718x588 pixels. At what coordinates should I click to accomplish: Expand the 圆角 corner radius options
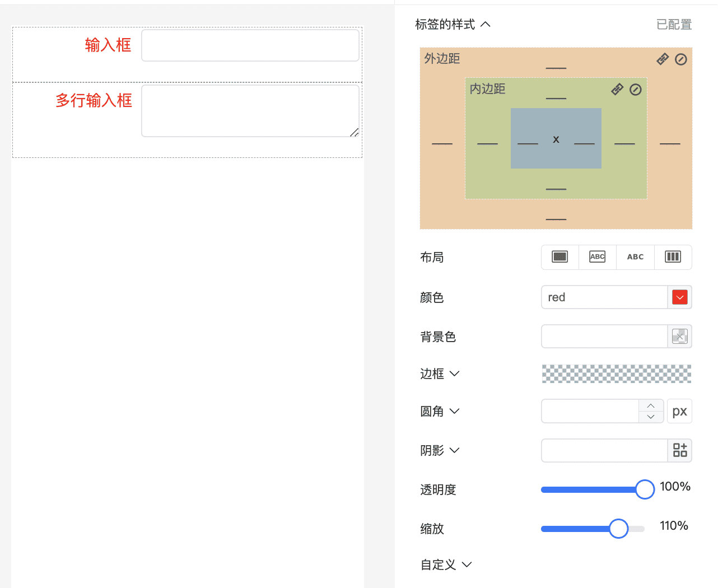[455, 411]
